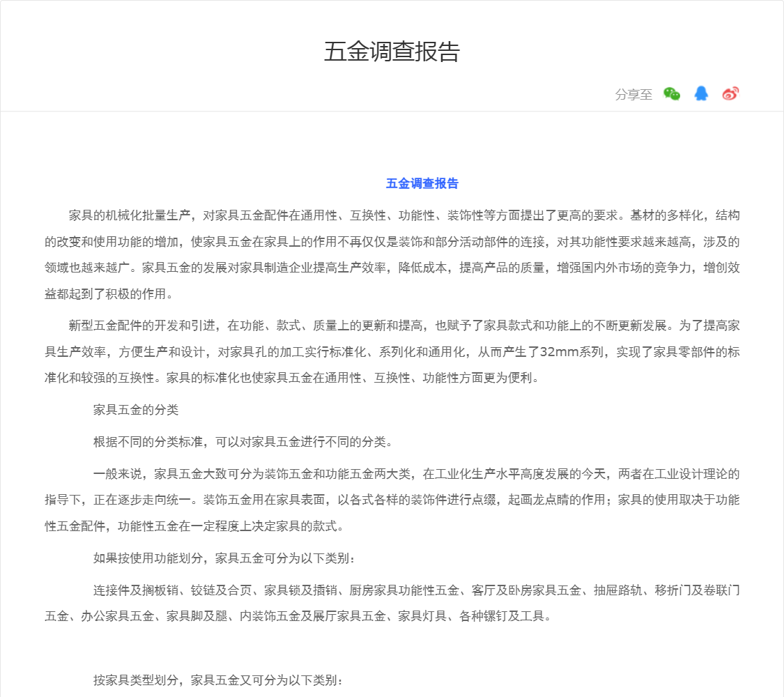Click the paragraph starting with 一般来说

pos(392,500)
